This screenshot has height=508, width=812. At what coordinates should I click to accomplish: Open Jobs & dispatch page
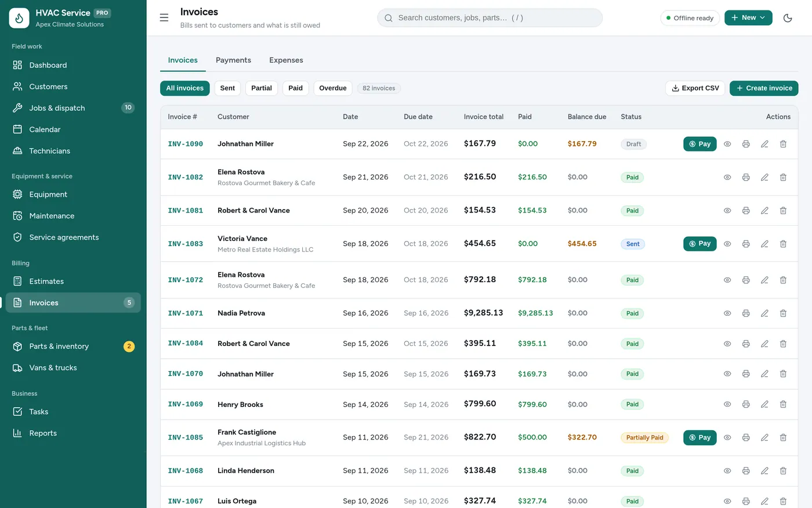point(73,108)
